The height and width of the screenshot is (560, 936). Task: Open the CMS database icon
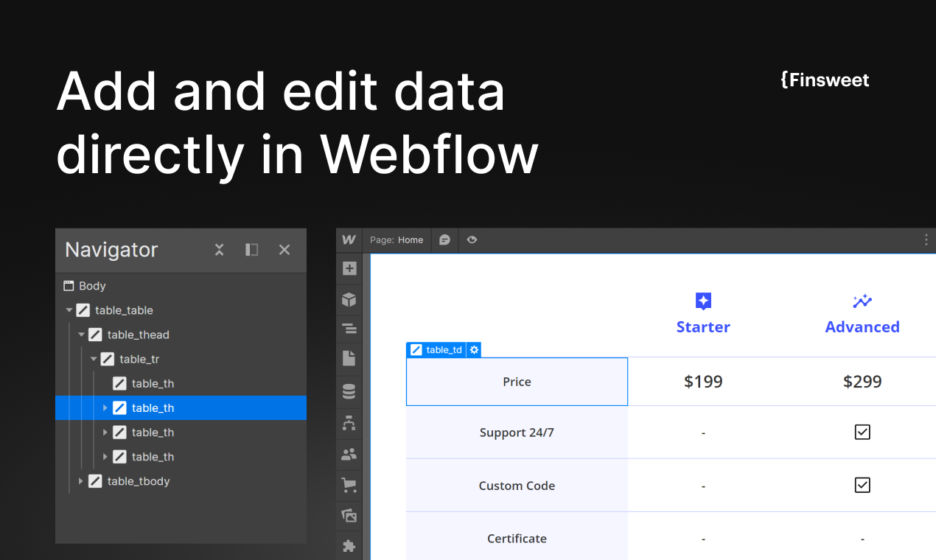coord(349,391)
